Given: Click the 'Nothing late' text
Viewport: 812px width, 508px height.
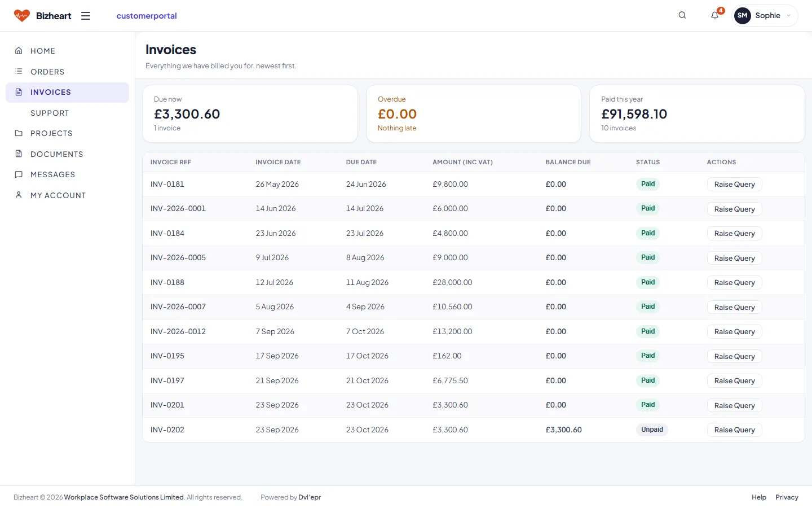Looking at the screenshot, I should click(397, 128).
